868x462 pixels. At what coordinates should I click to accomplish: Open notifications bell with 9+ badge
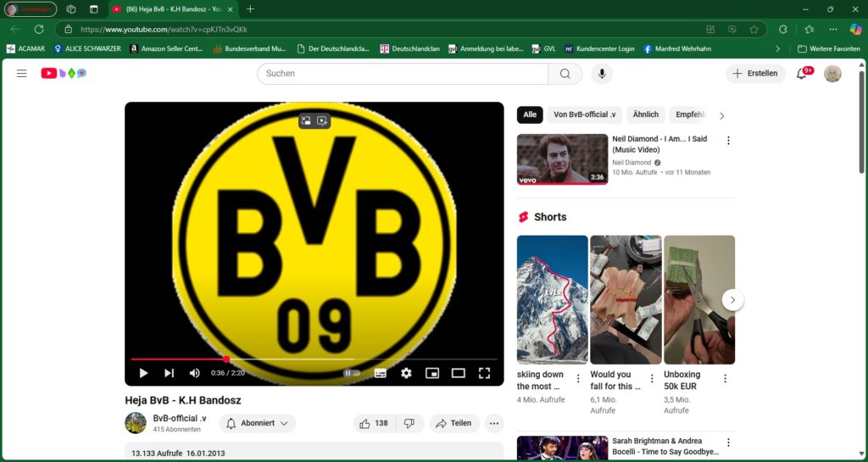coord(801,74)
